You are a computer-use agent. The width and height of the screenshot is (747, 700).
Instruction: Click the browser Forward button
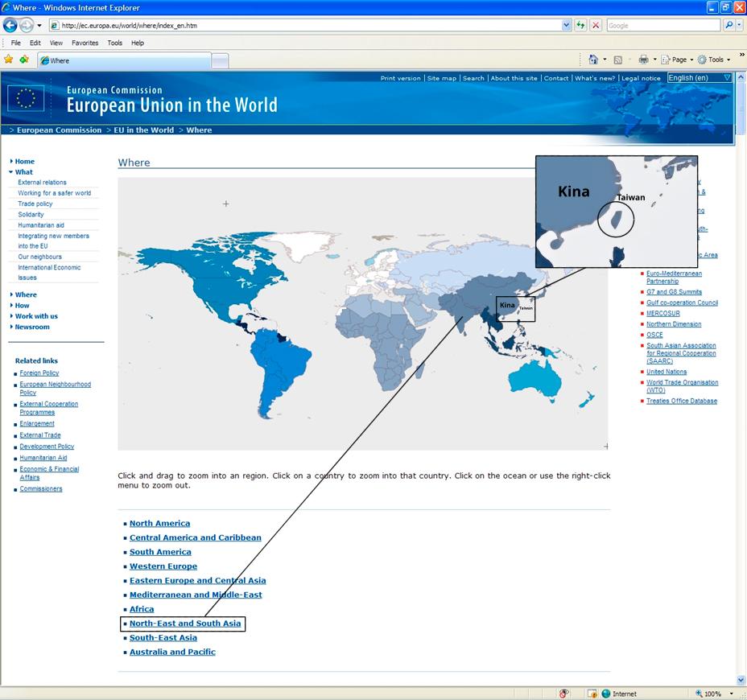click(27, 25)
